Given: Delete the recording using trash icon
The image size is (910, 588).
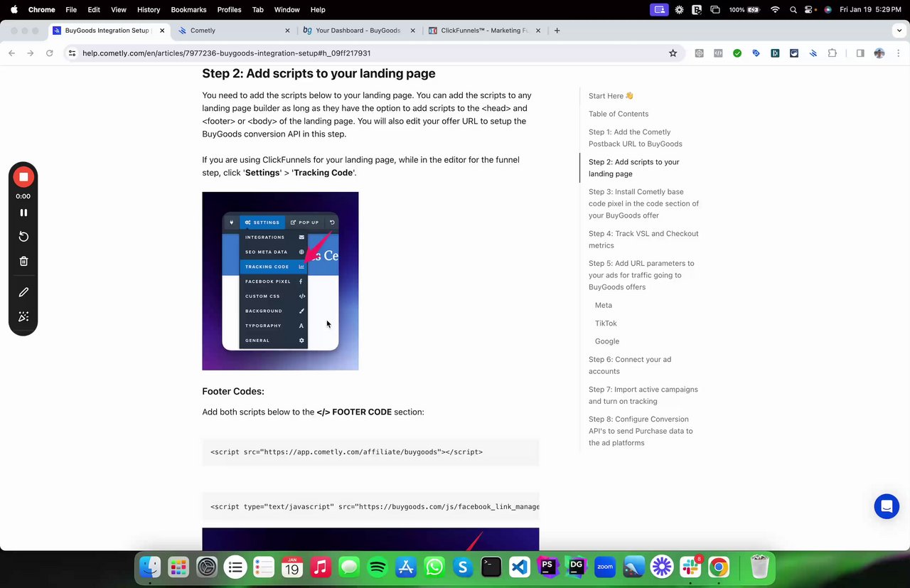Looking at the screenshot, I should coord(23,261).
